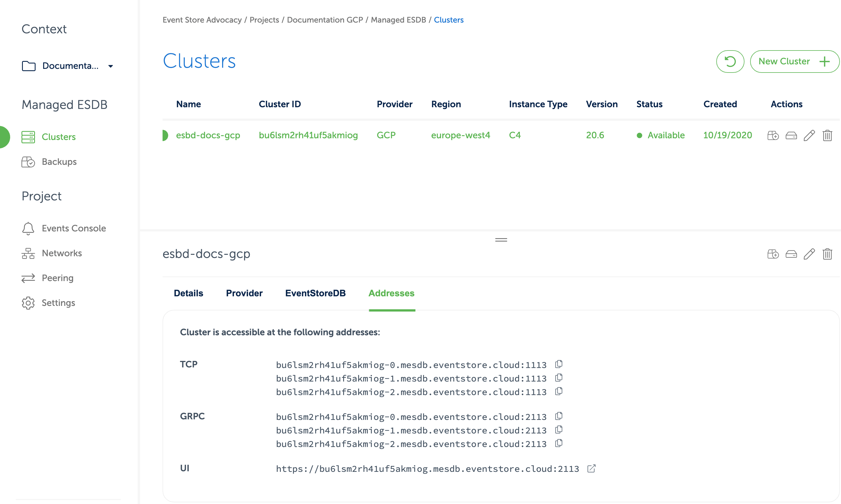Switch to the Details tab
The width and height of the screenshot is (841, 504).
(x=188, y=293)
